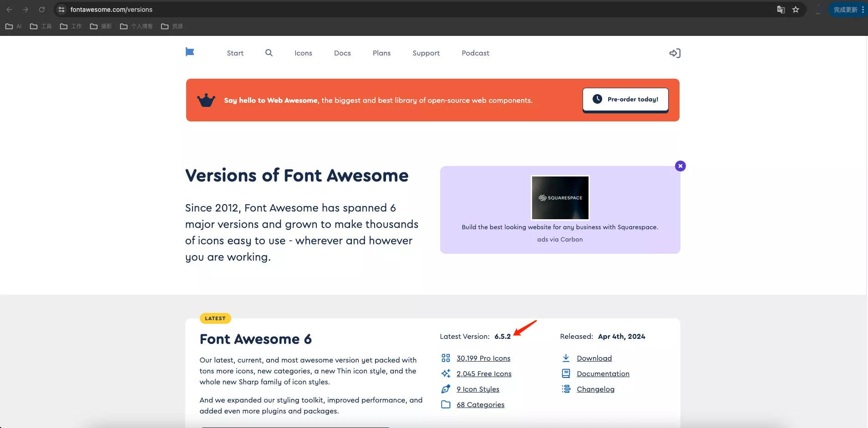
Task: Open the 68 Categories link
Action: click(481, 405)
